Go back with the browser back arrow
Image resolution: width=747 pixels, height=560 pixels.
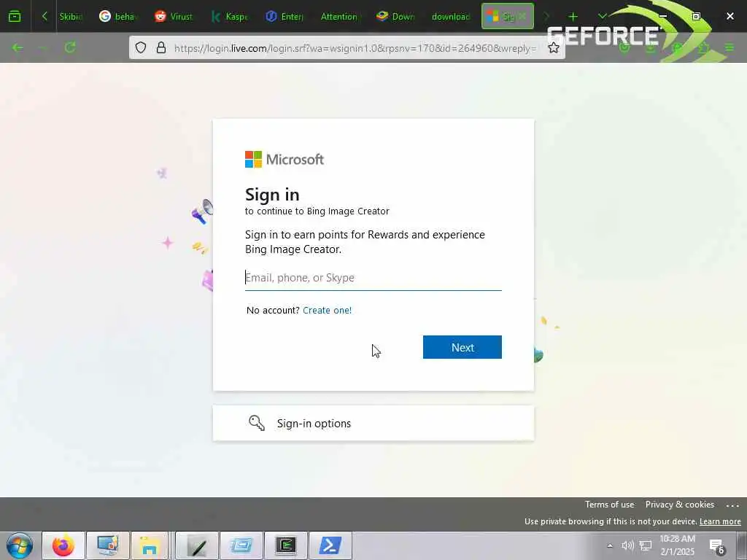point(18,47)
